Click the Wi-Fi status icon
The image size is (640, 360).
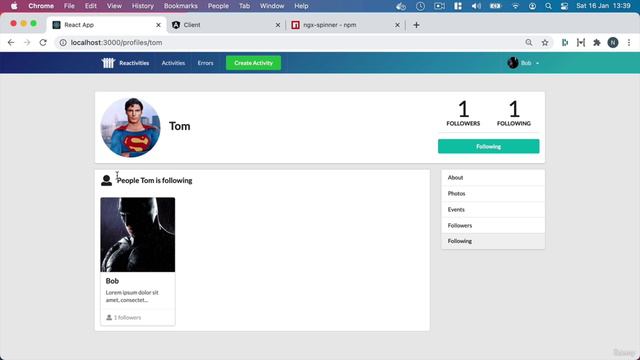516,6
